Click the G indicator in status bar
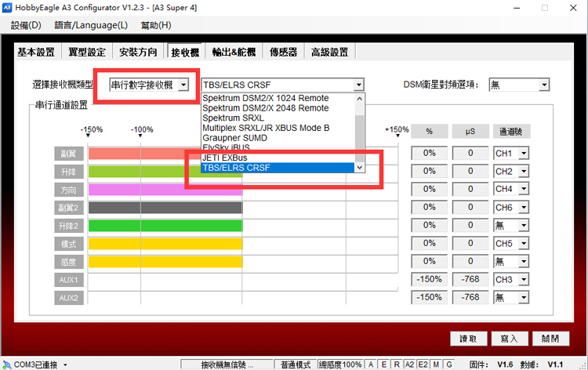Screen dimensions: 588x370 tap(448, 365)
